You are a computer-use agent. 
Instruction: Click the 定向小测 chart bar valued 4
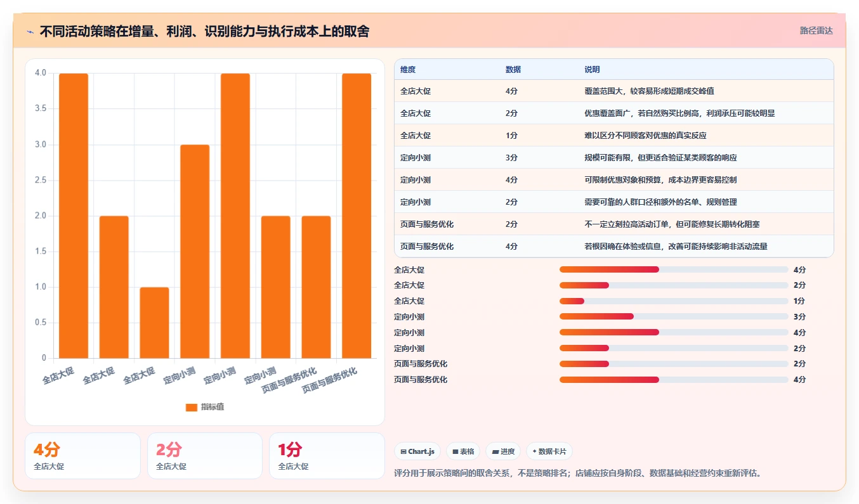pyautogui.click(x=235, y=216)
